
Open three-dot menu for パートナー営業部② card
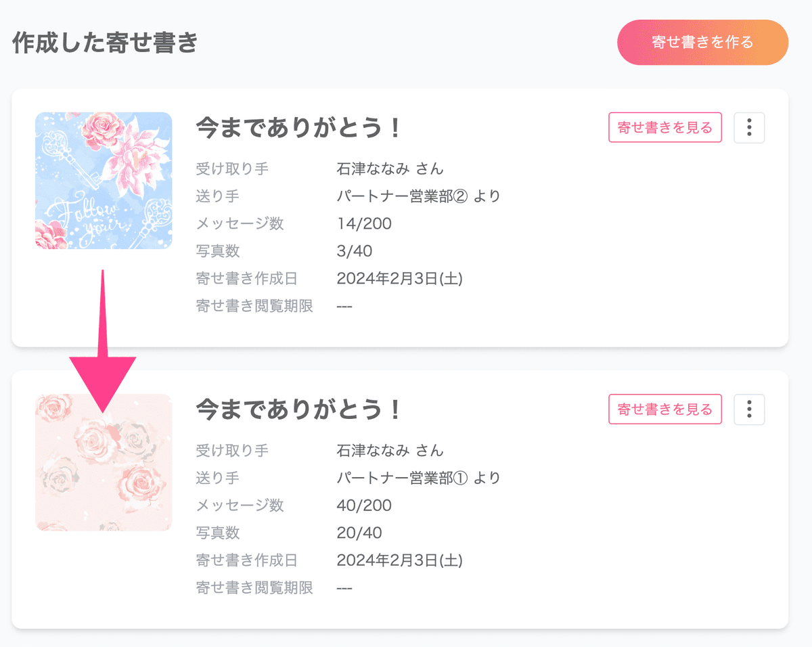click(749, 128)
